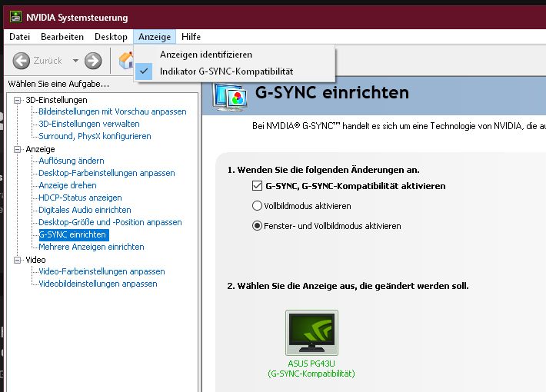Go back with the Zurück arrow button
This screenshot has width=546, height=392.
[x=22, y=61]
